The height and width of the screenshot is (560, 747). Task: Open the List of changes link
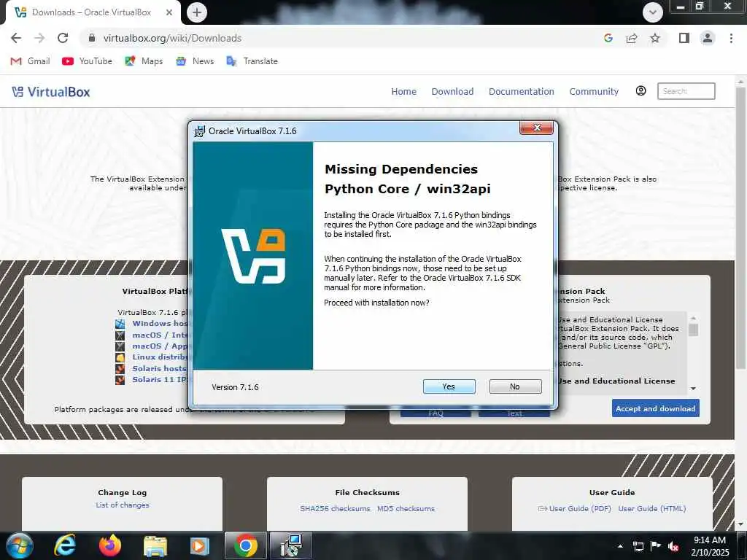(123, 505)
